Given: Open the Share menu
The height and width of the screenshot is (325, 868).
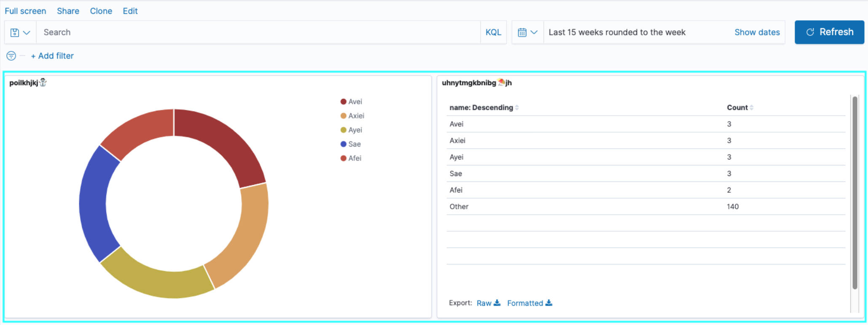Looking at the screenshot, I should [x=68, y=11].
